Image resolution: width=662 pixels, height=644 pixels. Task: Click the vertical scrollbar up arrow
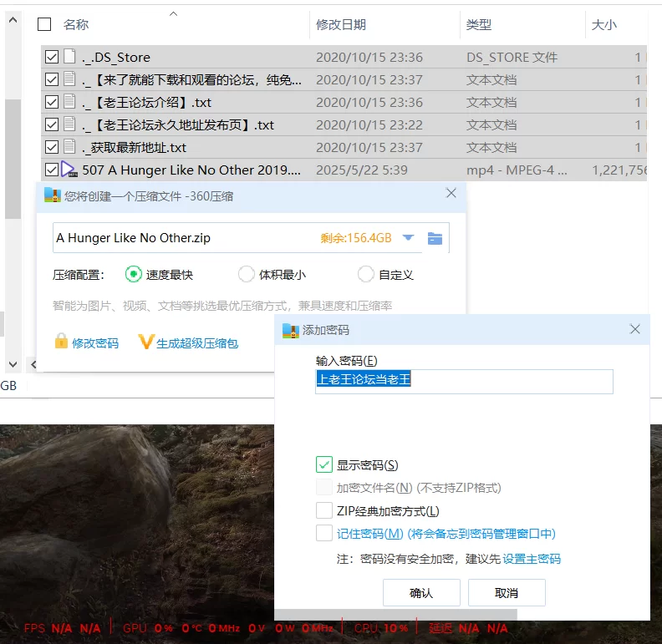pos(13,20)
